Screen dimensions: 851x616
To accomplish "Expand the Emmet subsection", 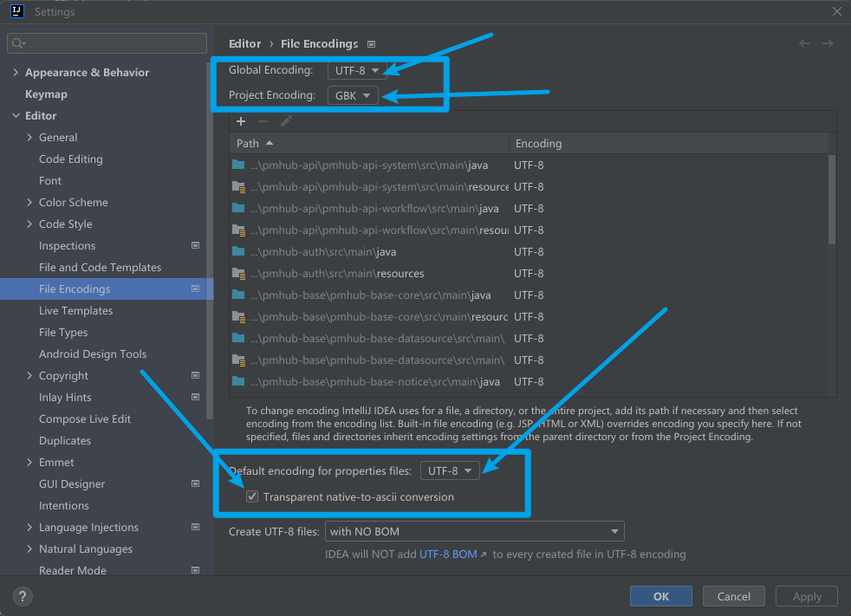I will [x=29, y=463].
